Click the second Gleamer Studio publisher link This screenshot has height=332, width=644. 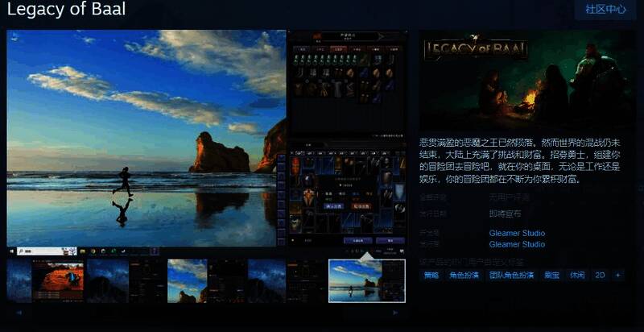coord(517,244)
